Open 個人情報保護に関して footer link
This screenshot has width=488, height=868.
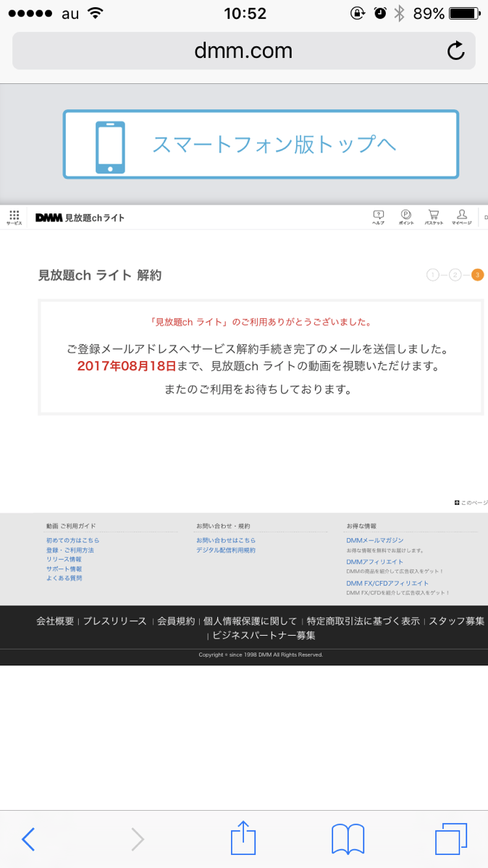251,621
